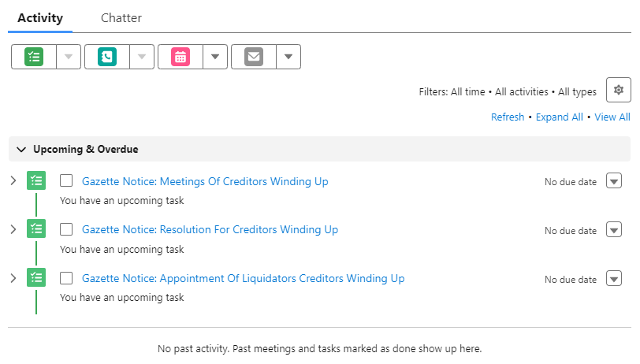Click the pink New Event calendar icon
Viewport: 640px width, 364px height.
point(180,57)
